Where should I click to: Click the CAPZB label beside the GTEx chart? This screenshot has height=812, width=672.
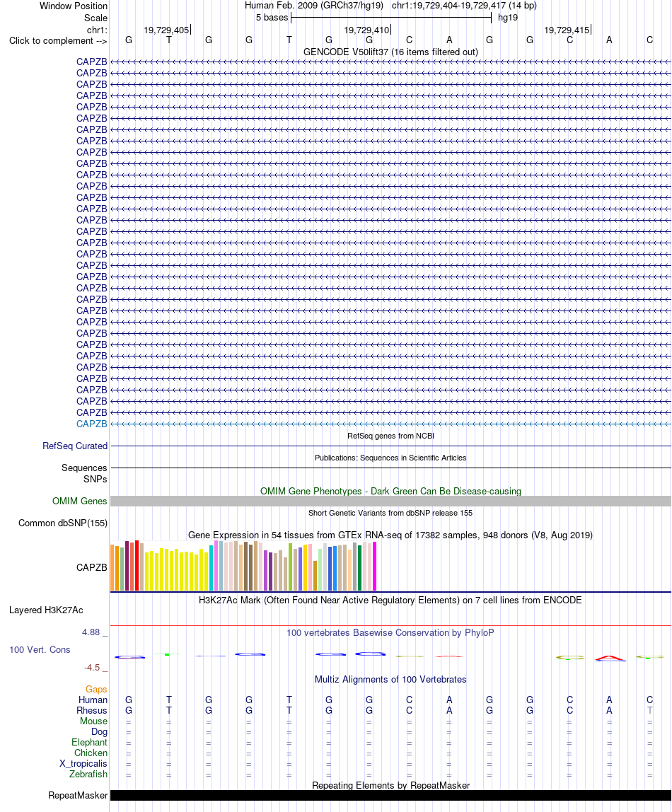(92, 567)
